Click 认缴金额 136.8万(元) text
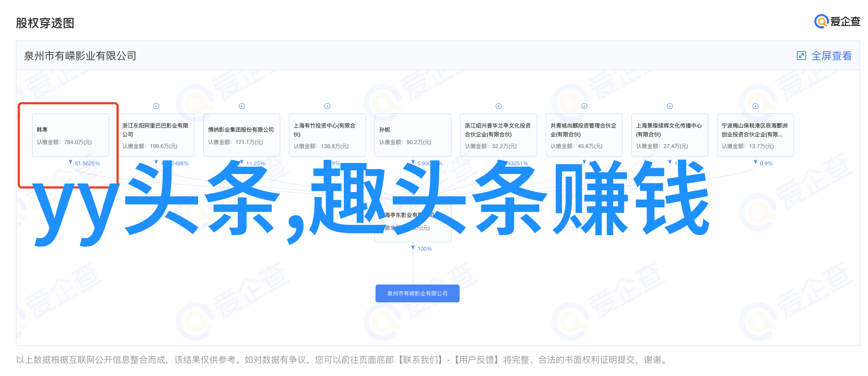This screenshot has width=868, height=376. coord(321,146)
